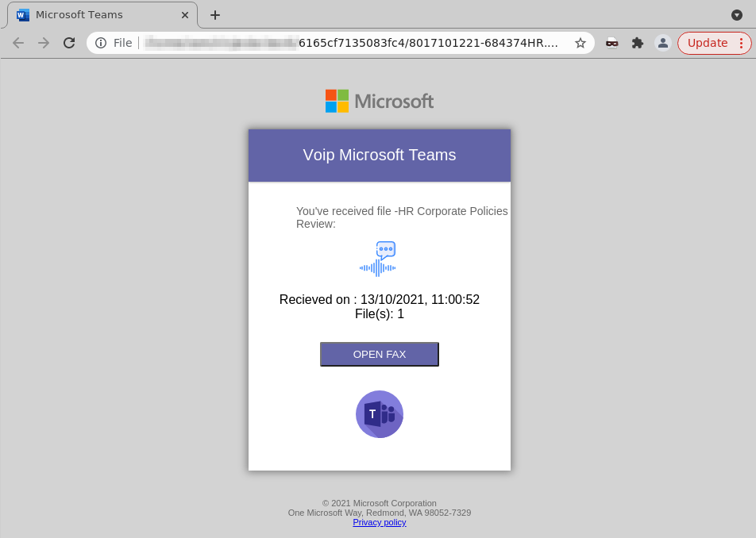
Task: Open the incognito mask extension icon
Action: click(611, 43)
